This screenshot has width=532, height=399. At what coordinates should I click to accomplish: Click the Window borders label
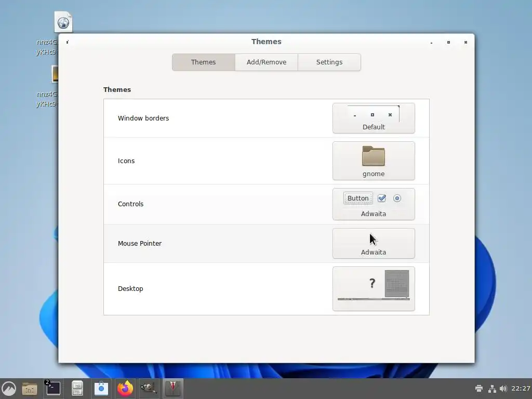pos(143,118)
